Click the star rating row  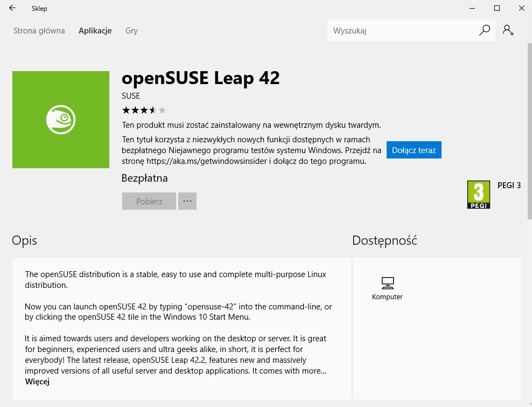pos(144,111)
